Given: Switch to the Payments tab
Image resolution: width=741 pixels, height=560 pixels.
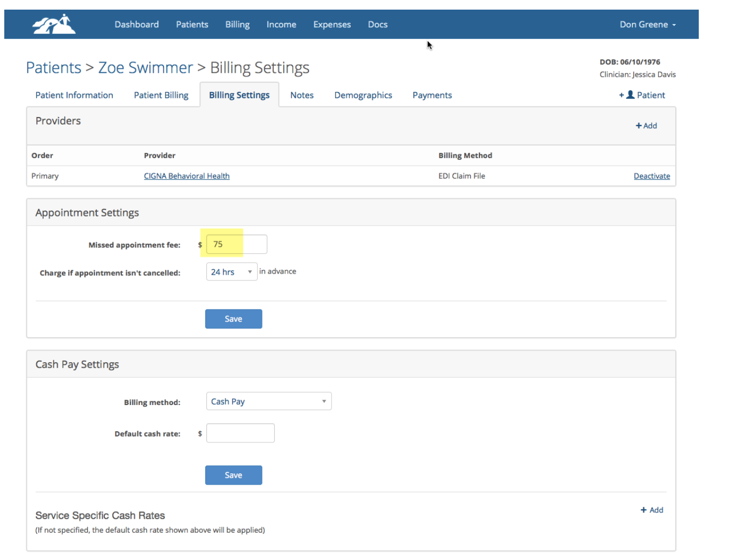Looking at the screenshot, I should click(432, 95).
